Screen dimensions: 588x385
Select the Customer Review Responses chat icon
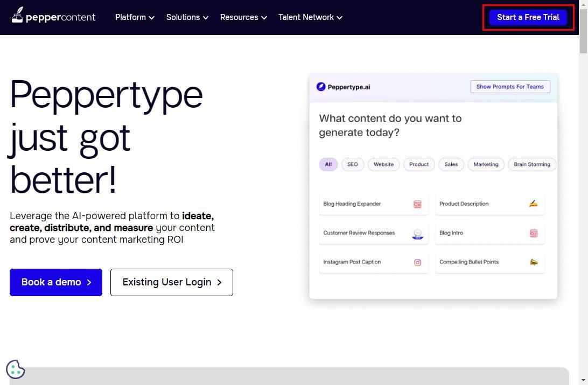(x=417, y=234)
